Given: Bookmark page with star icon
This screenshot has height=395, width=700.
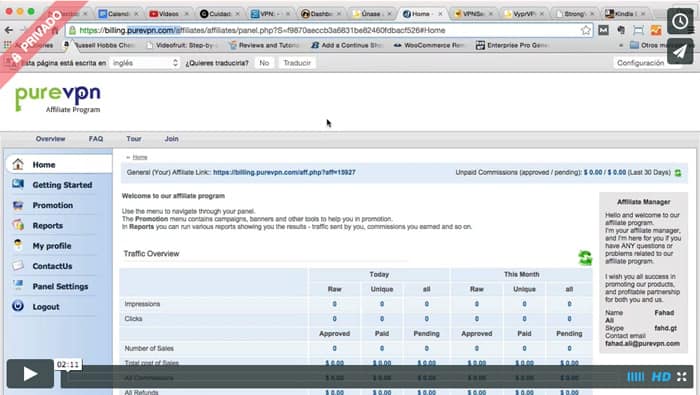Looking at the screenshot, I should 586,30.
